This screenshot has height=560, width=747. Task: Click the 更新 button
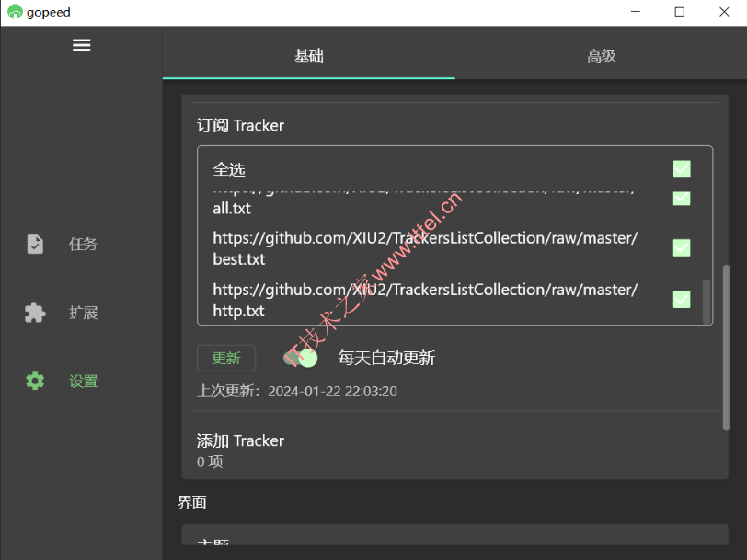click(226, 358)
